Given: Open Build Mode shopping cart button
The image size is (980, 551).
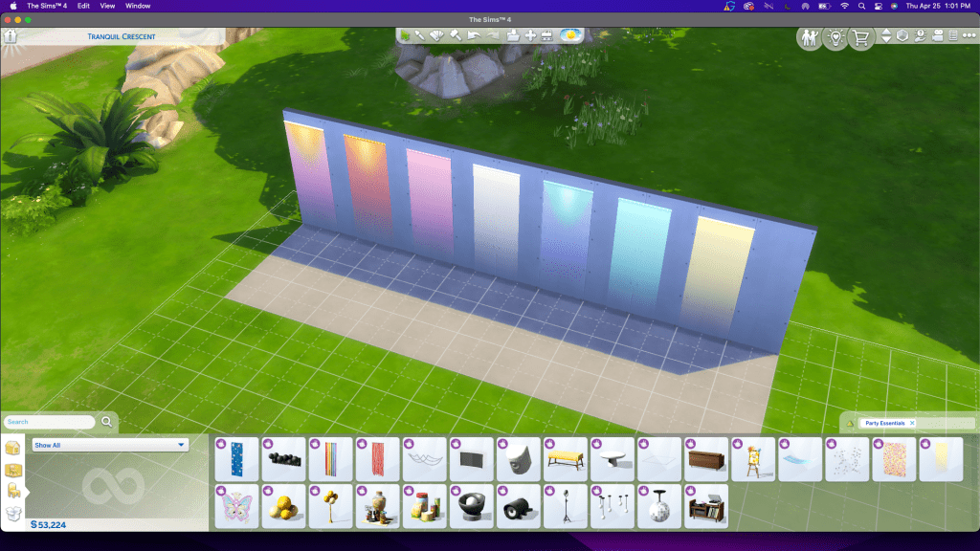Looking at the screenshot, I should click(860, 38).
